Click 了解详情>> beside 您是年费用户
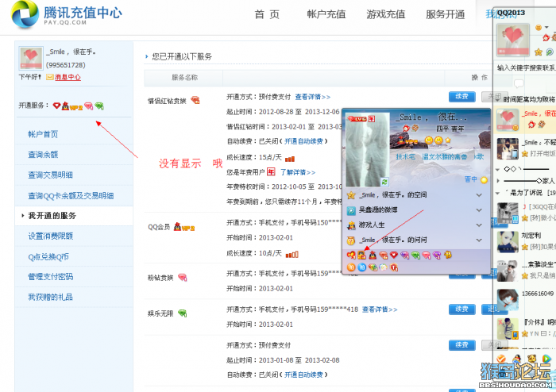 [x=298, y=172]
